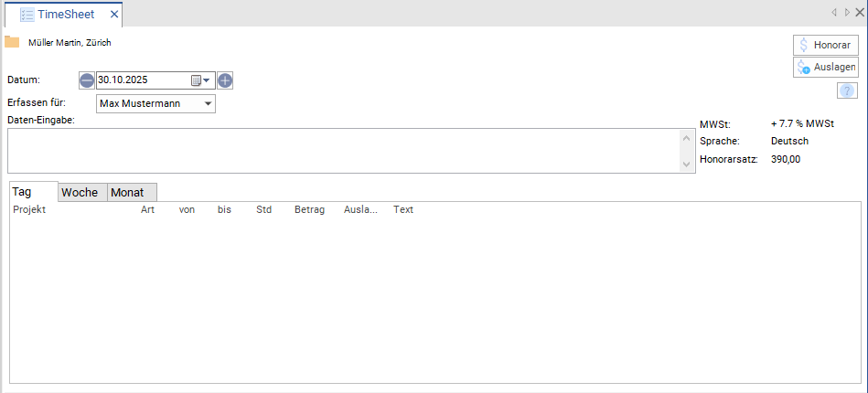The width and height of the screenshot is (868, 393).
Task: Click the plus icon to advance date
Action: click(225, 80)
